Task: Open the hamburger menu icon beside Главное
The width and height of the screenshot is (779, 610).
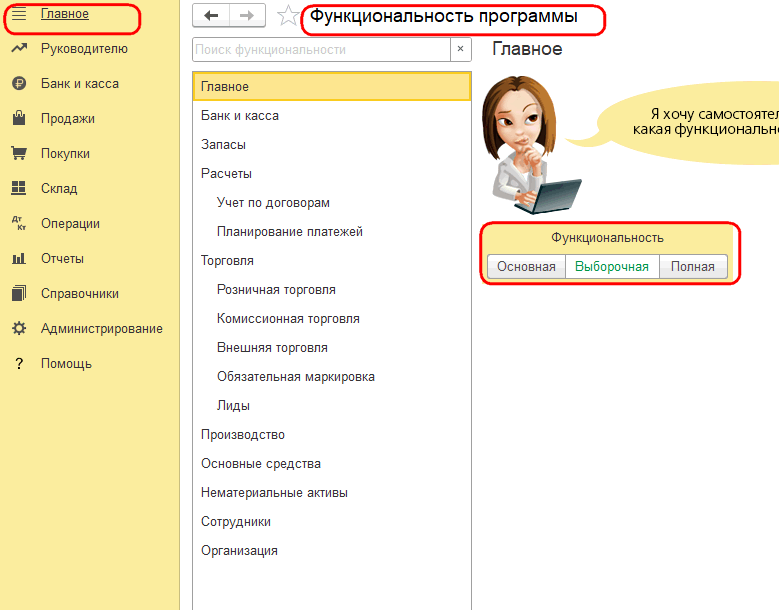Action: (19, 14)
